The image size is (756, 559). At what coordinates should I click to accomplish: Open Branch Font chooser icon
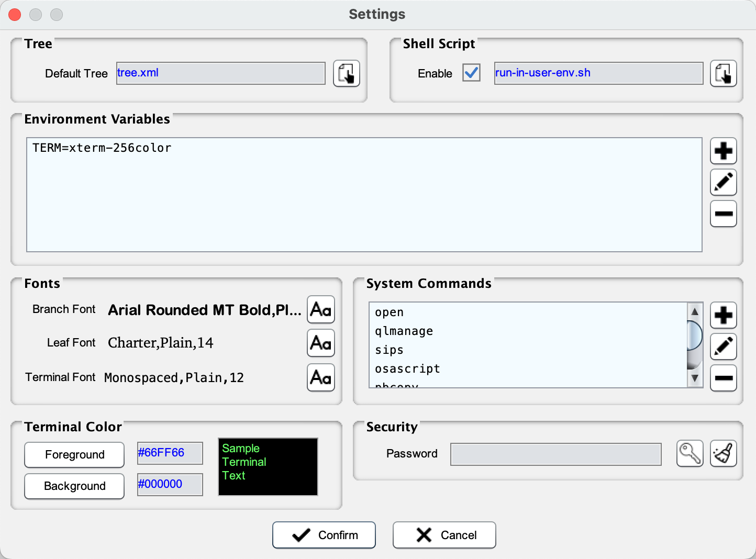[320, 310]
